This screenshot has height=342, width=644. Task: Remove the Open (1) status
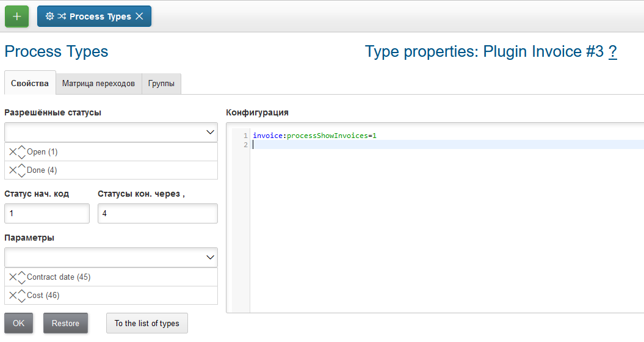tap(13, 152)
